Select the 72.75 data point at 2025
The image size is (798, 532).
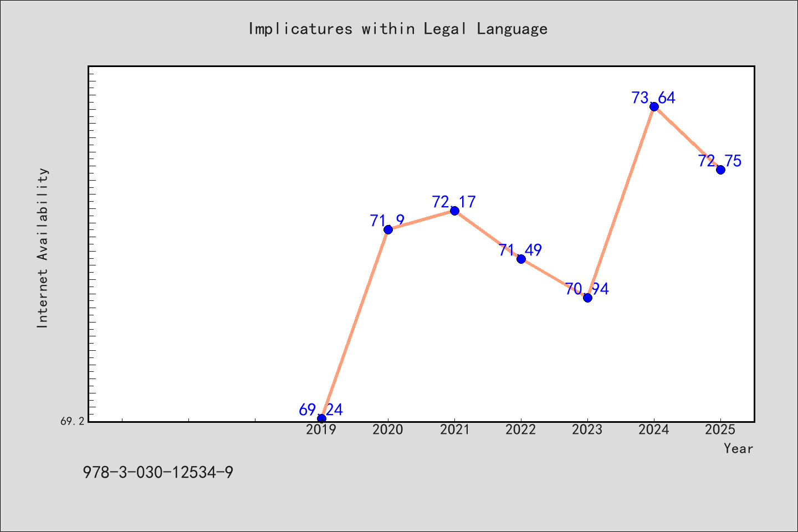tap(720, 170)
